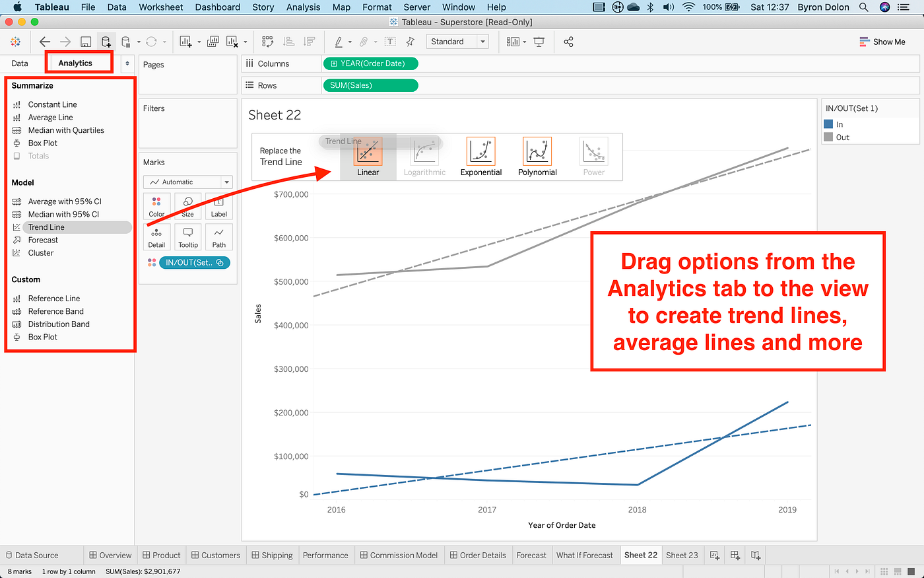
Task: Click the SUM(Sales) pill on Rows
Action: point(370,85)
